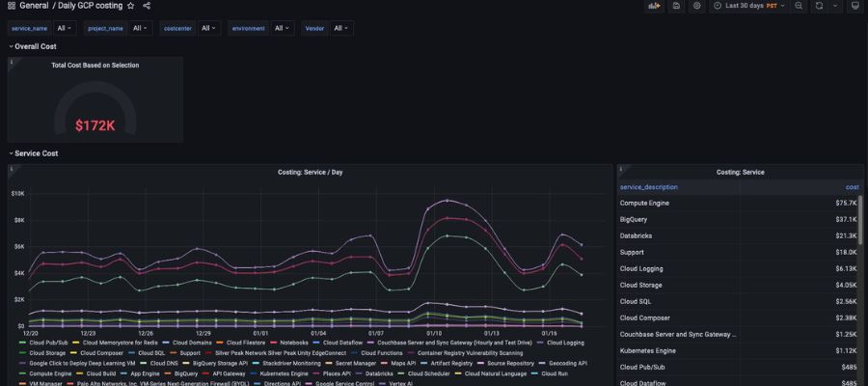Open dashboard settings gear
The image size is (868, 386).
697,6
